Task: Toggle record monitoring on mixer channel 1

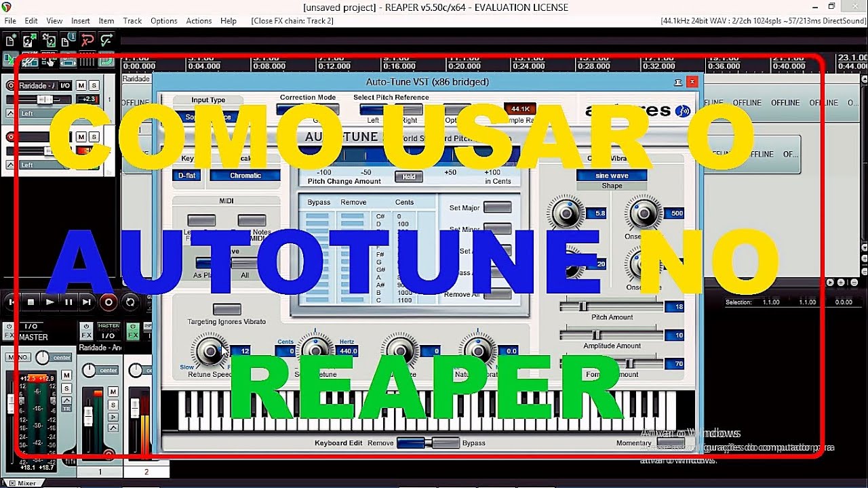Action: click(x=113, y=418)
